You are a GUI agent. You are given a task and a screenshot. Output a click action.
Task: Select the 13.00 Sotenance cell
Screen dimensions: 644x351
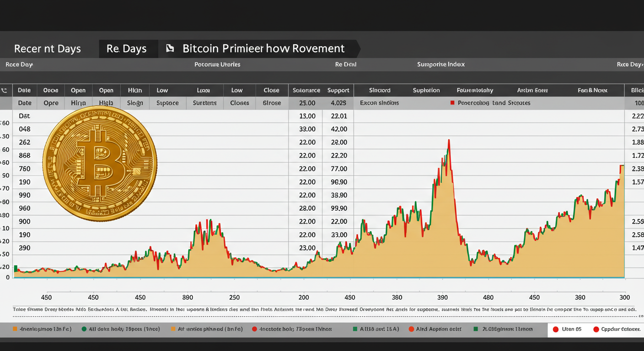(x=307, y=116)
